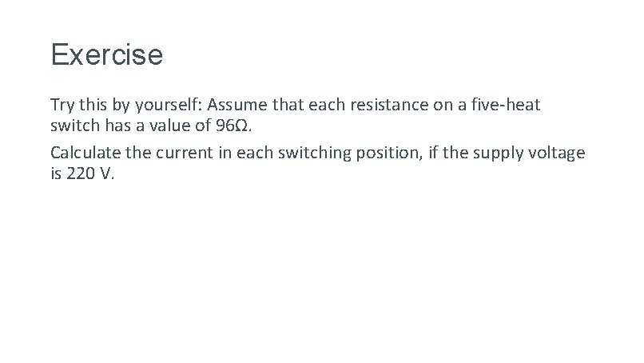Click the word "position," in second paragraph
644x363 pixels.
pyautogui.click(x=389, y=154)
